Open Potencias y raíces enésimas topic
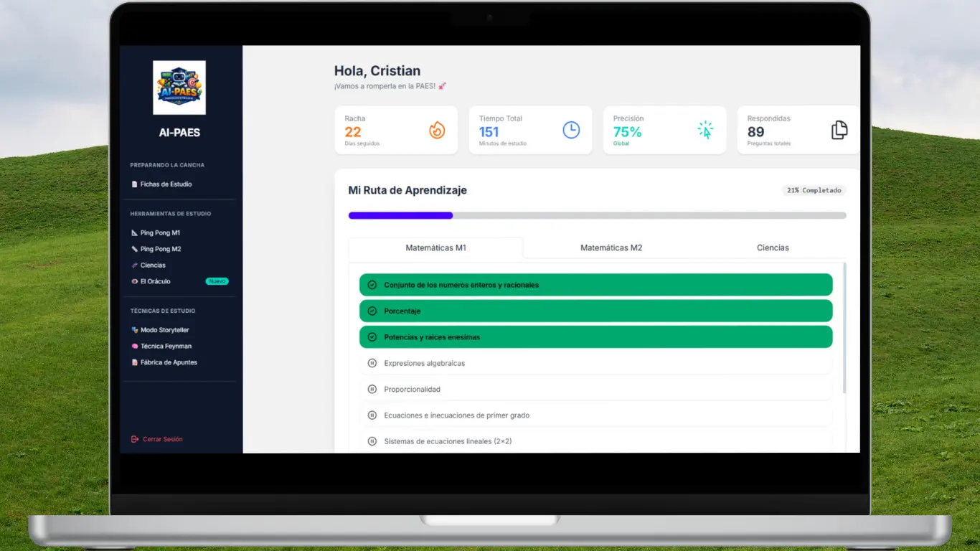 [596, 337]
